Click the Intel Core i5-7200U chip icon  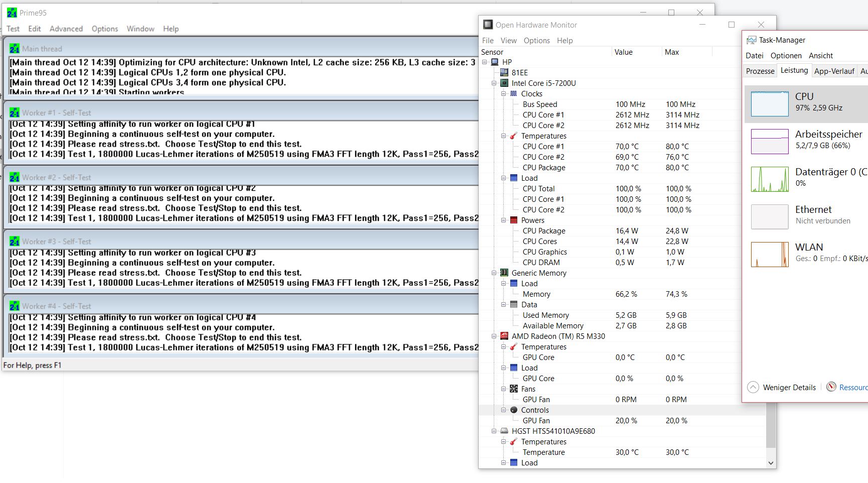tap(504, 83)
